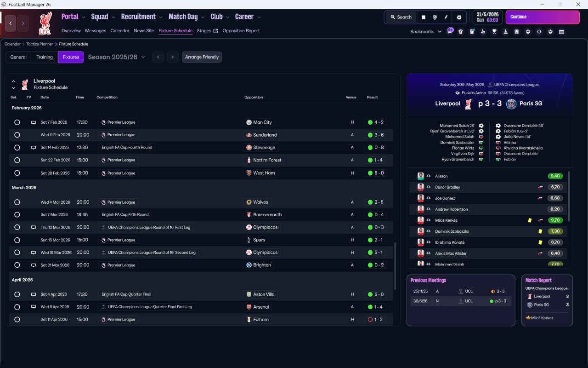Click the Opposition column header

(254, 98)
